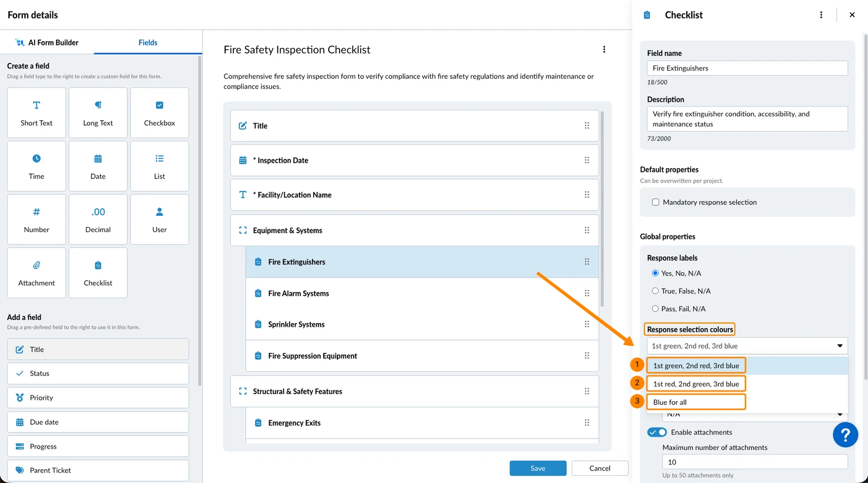Click into the Field name input

[747, 68]
